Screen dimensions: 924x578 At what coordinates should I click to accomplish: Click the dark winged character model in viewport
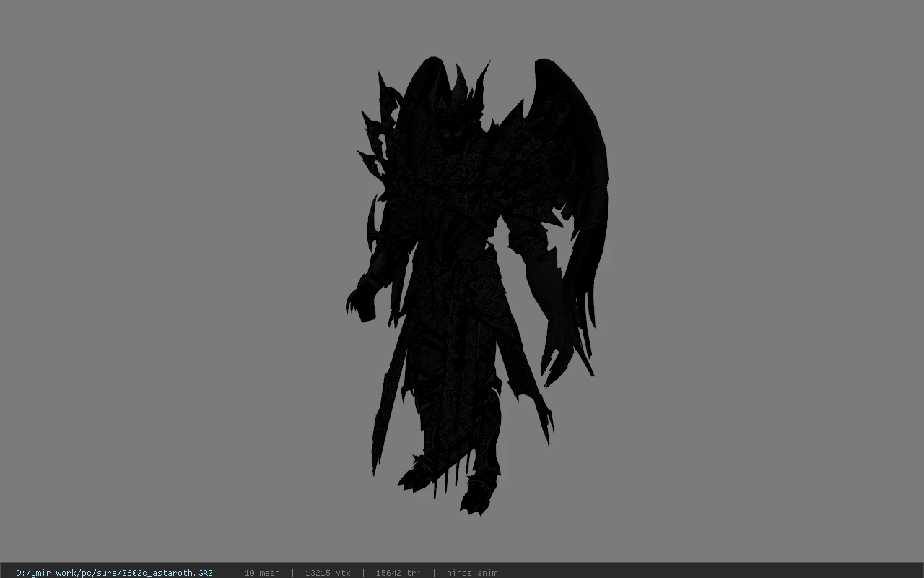pyautogui.click(x=476, y=285)
